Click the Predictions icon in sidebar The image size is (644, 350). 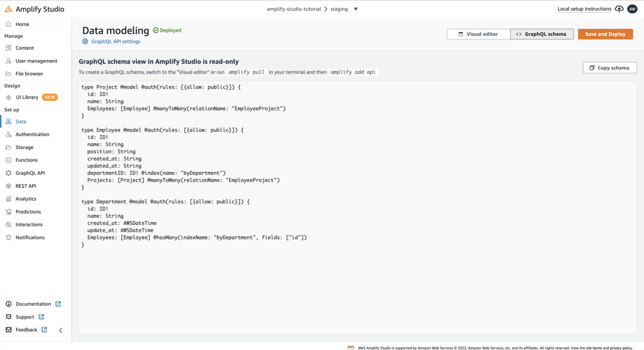click(9, 212)
